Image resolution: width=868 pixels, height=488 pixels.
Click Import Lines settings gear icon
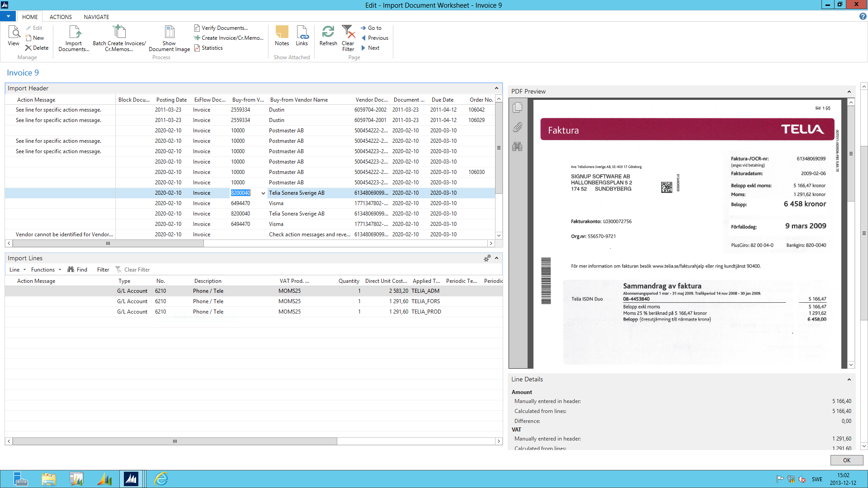(487, 258)
